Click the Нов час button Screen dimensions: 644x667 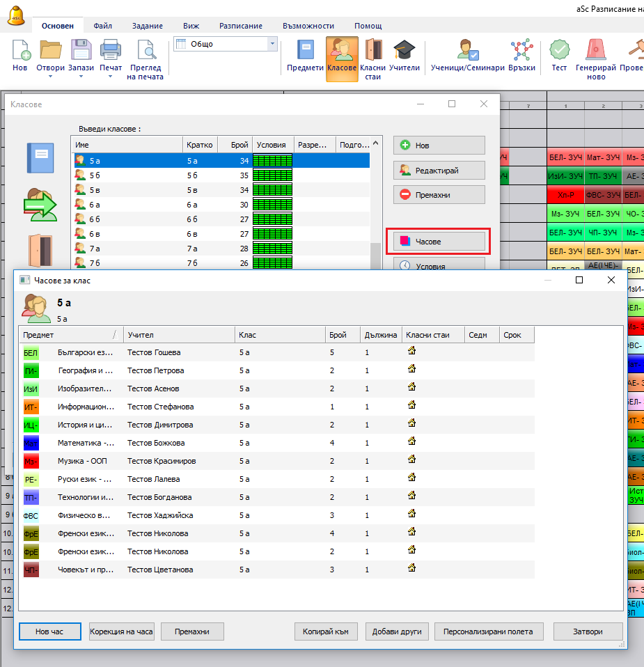point(49,631)
